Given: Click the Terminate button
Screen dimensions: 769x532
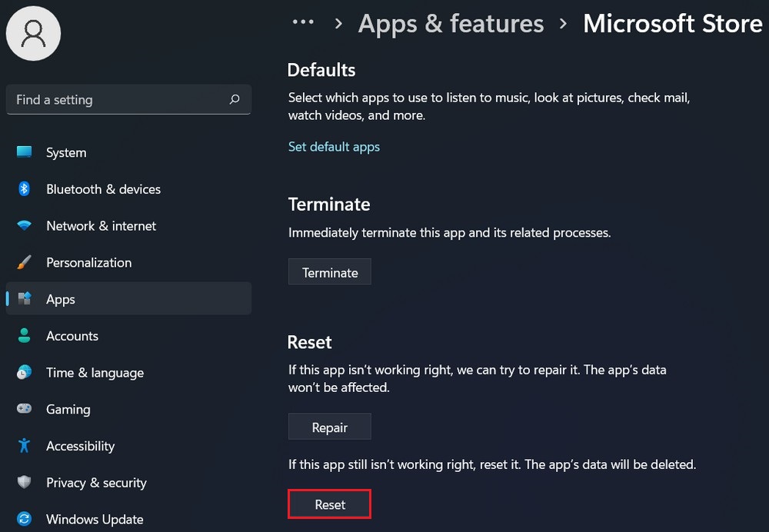Looking at the screenshot, I should click(330, 272).
